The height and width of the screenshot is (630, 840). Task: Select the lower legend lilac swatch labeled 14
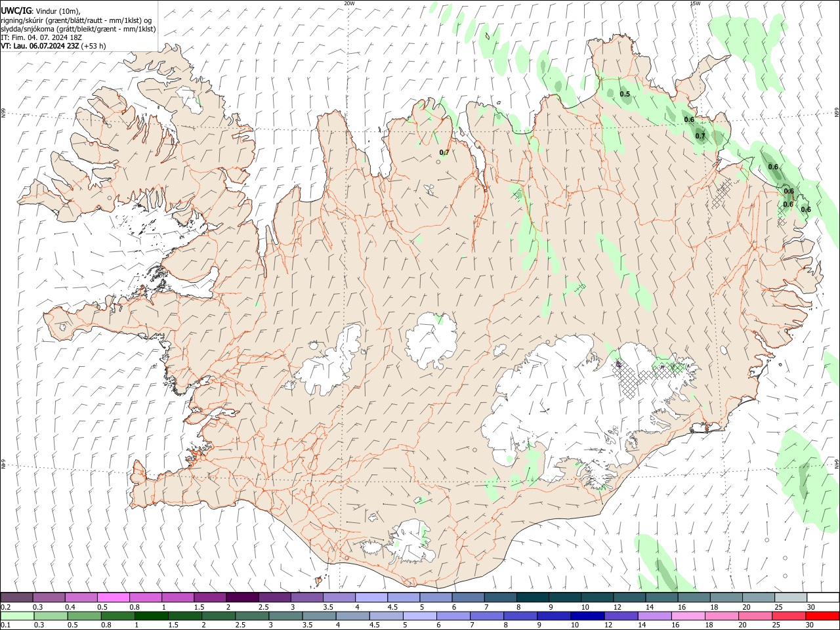(x=655, y=616)
